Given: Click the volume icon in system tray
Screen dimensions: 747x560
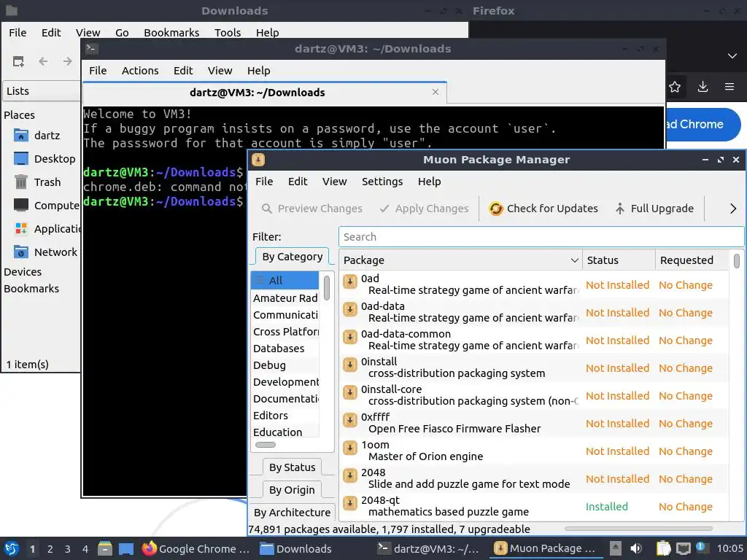Looking at the screenshot, I should (x=636, y=548).
